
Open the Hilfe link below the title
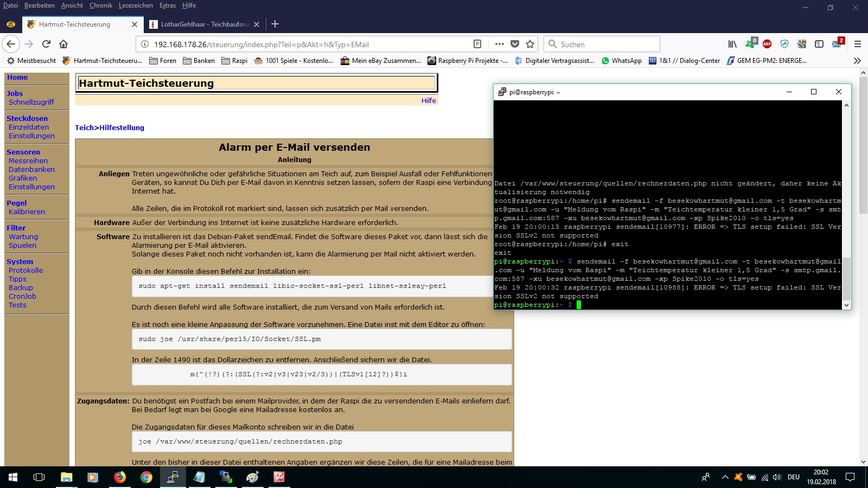click(429, 100)
